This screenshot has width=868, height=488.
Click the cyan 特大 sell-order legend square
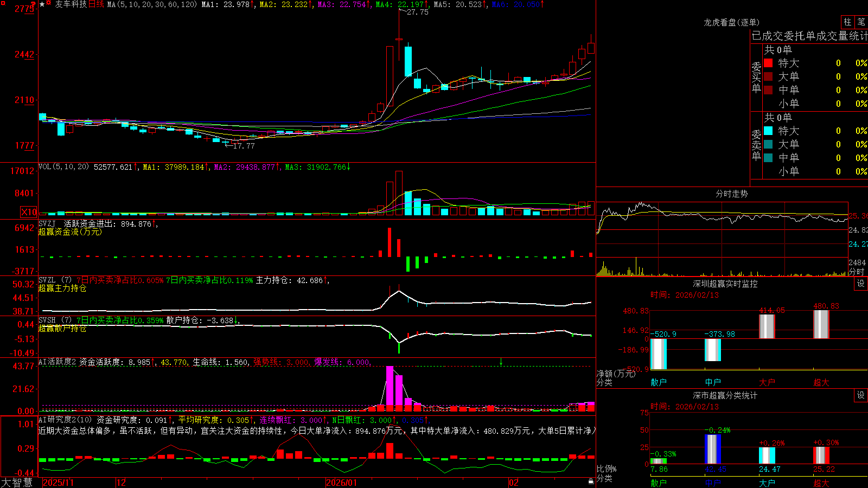point(768,131)
